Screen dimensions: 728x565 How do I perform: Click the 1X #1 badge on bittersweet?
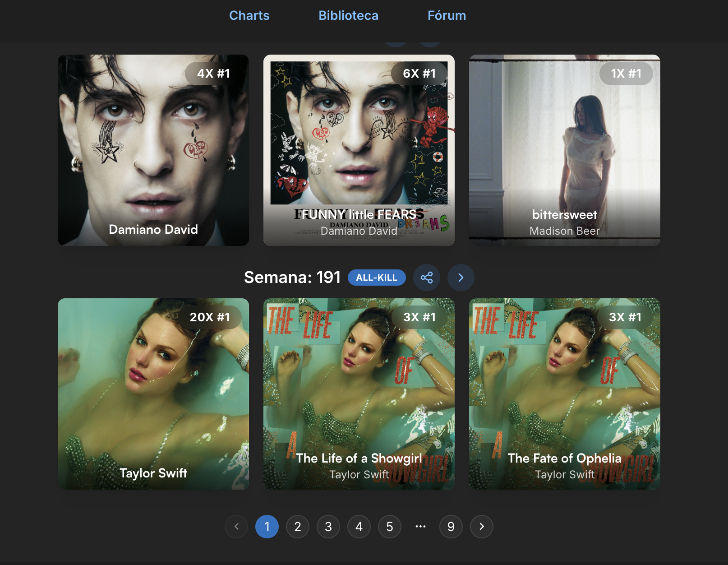click(626, 74)
